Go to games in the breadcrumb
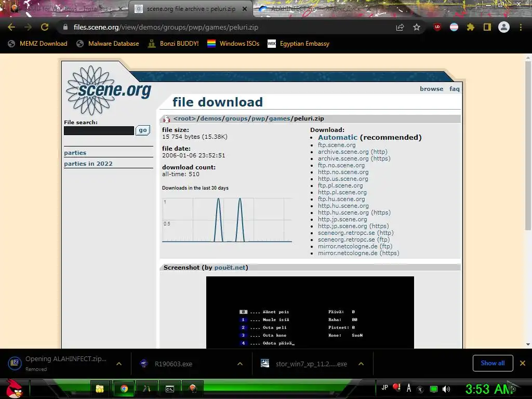 [280, 118]
